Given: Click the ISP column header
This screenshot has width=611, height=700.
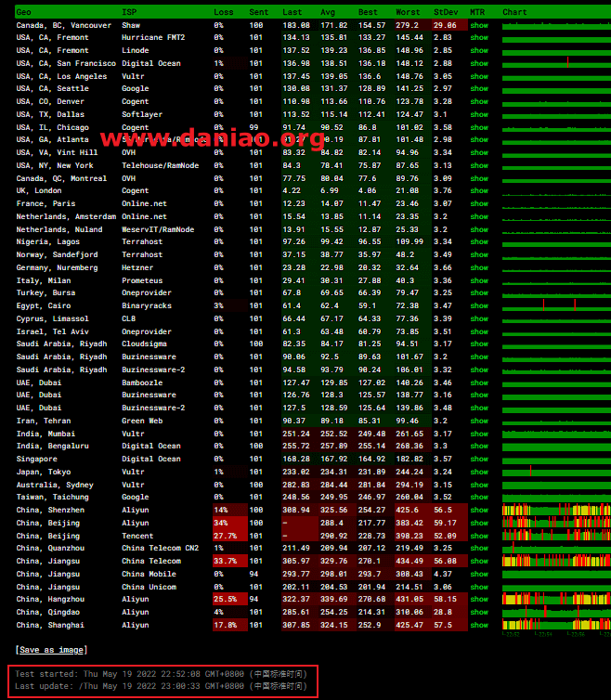Looking at the screenshot, I should tap(129, 12).
